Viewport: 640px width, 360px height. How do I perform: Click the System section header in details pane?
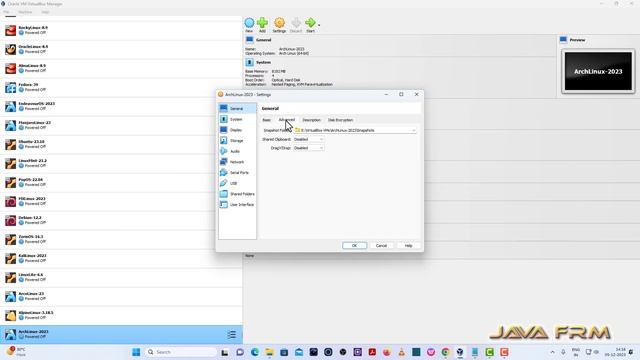(x=263, y=62)
